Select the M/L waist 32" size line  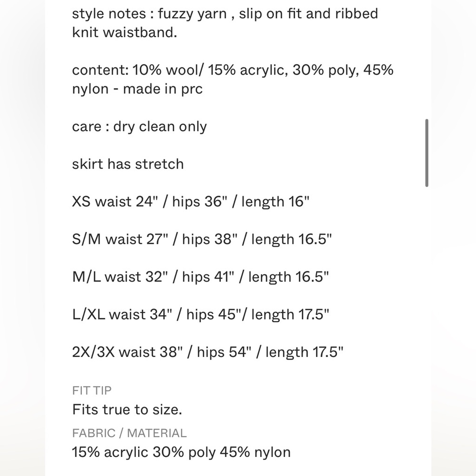200,277
